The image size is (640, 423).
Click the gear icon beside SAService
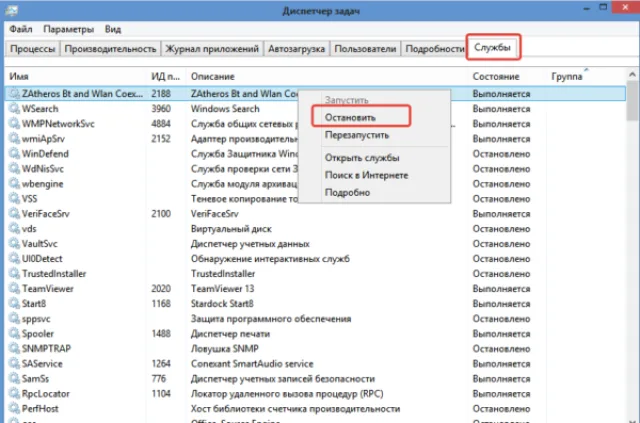tap(14, 363)
